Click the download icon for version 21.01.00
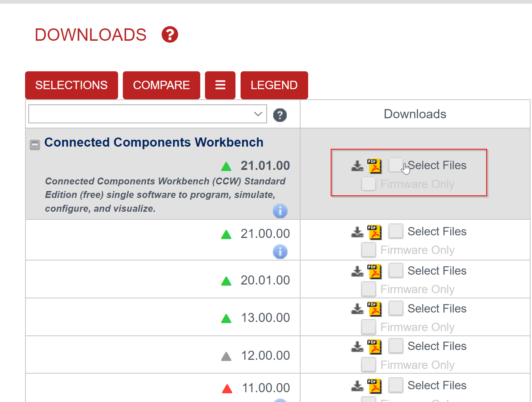The height and width of the screenshot is (402, 532). point(357,166)
